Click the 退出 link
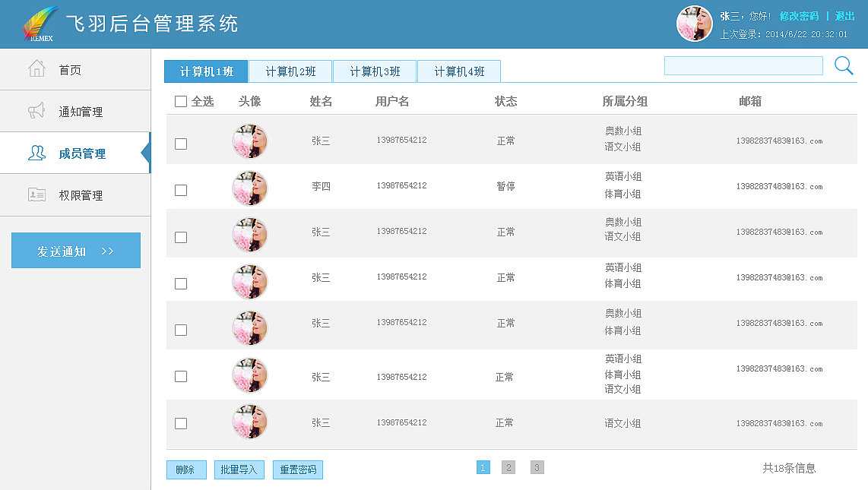This screenshot has height=490, width=868. coord(844,16)
